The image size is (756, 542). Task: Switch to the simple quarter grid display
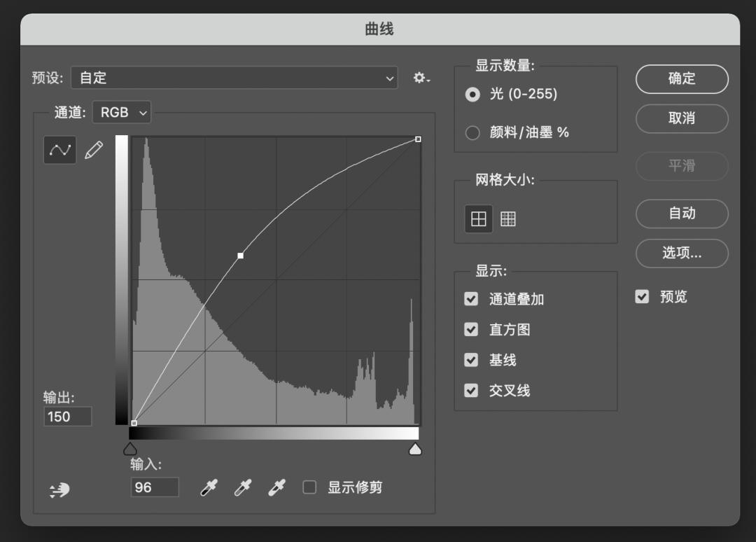pos(479,218)
